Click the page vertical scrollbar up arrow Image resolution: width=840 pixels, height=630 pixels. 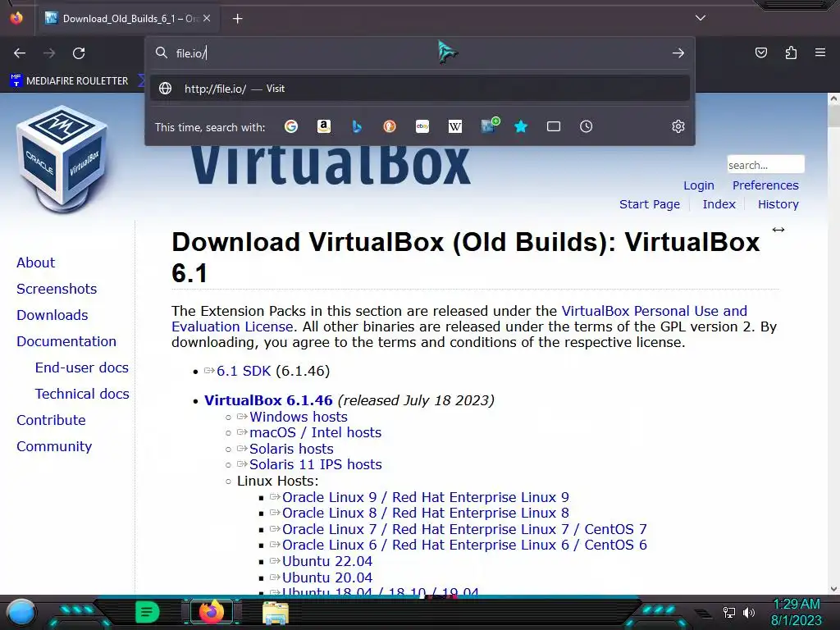[833, 98]
